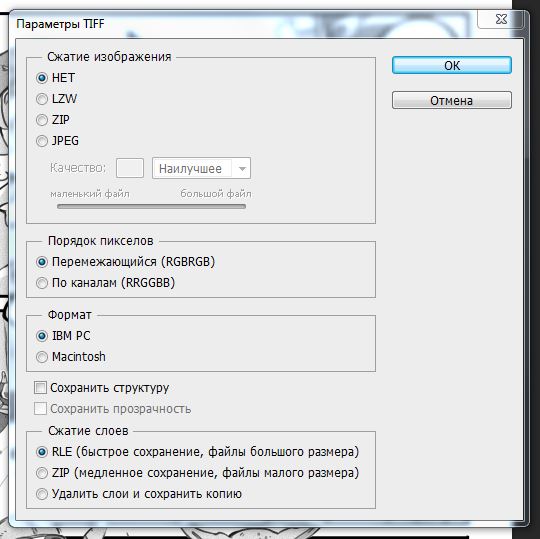Enable Сохранить структуру checkbox
540x539 pixels.
coord(40,387)
